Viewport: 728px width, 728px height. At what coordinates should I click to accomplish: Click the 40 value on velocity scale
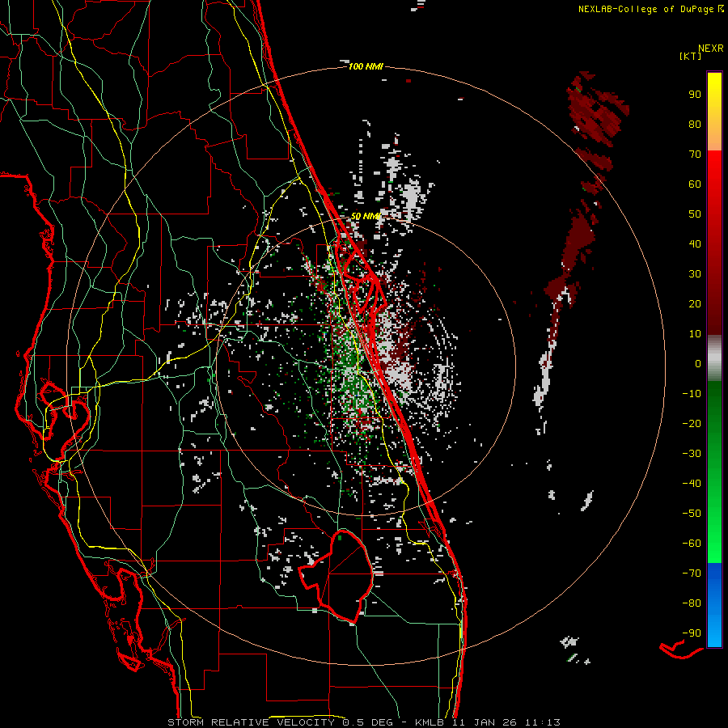(x=695, y=243)
